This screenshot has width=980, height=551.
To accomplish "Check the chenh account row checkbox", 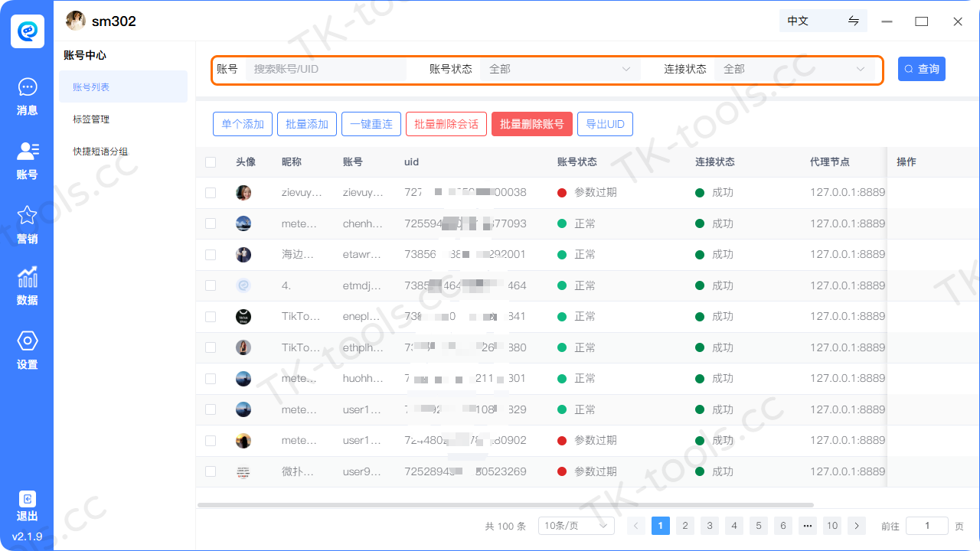I will click(x=211, y=223).
